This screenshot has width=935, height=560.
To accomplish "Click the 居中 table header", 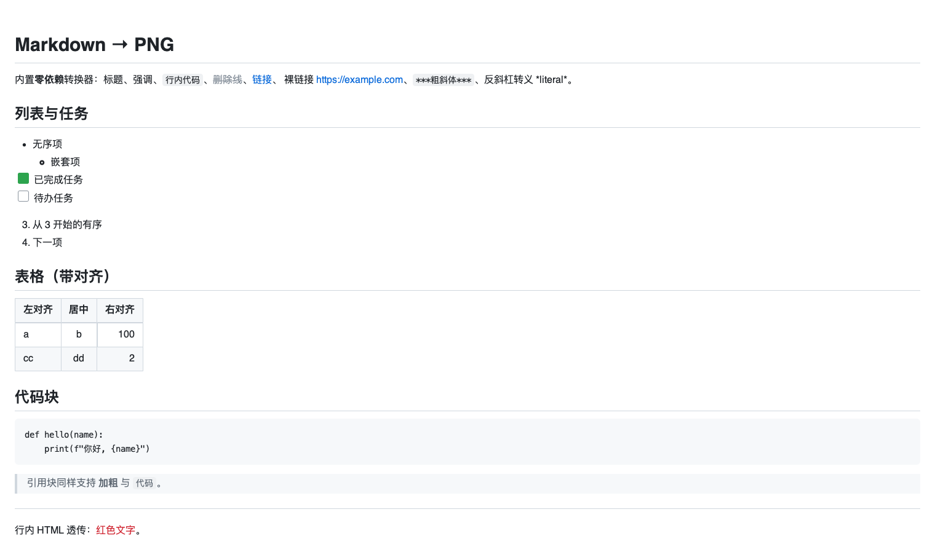I will [x=79, y=310].
